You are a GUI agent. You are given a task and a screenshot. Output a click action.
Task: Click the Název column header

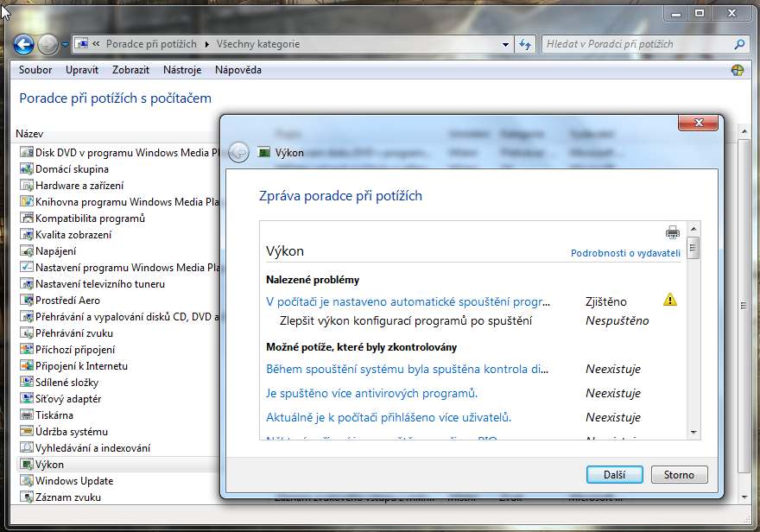[29, 134]
